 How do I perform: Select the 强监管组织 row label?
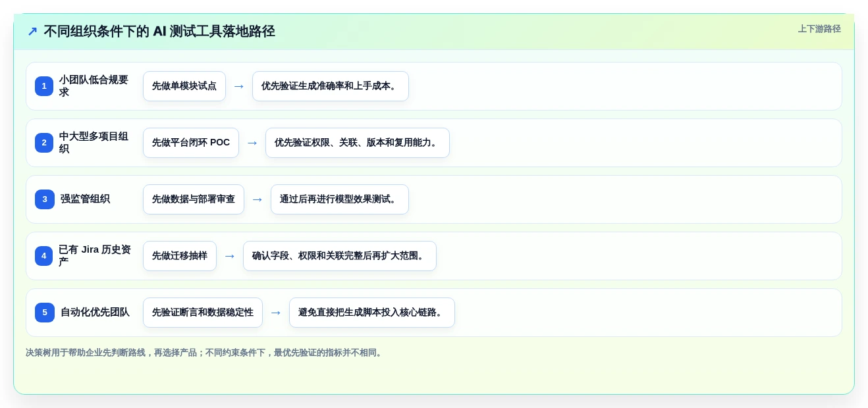[x=85, y=199]
